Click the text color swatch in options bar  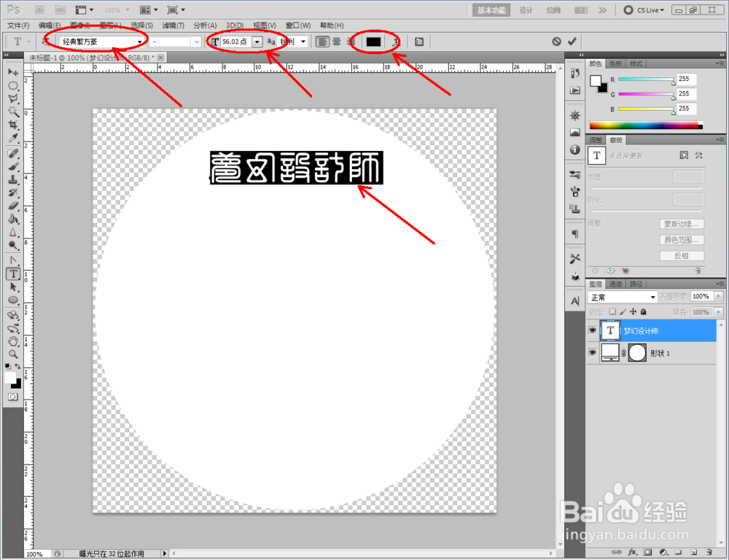374,42
